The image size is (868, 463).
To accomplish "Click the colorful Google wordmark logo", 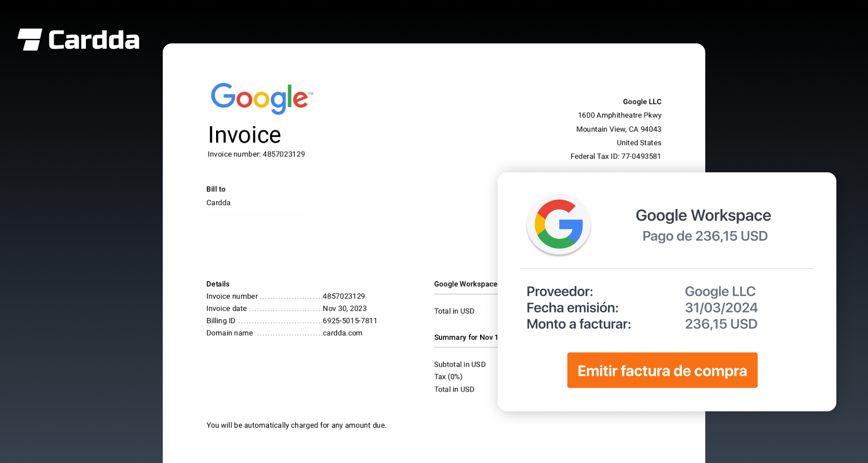I will pyautogui.click(x=261, y=98).
